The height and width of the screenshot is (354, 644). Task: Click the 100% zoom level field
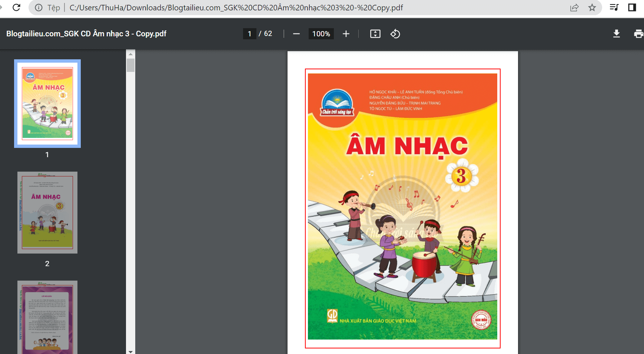321,34
